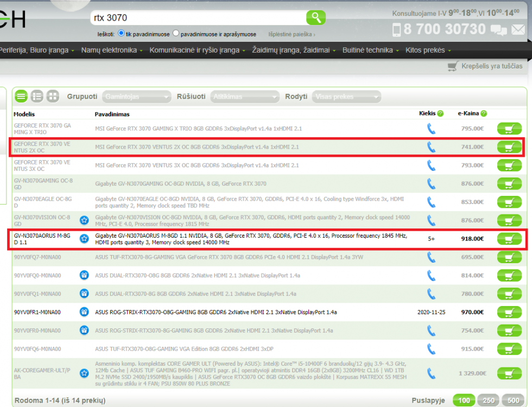Select 'tik pavadinimuose' radio option
Viewport: 532px width, 407px height.
[121, 33]
